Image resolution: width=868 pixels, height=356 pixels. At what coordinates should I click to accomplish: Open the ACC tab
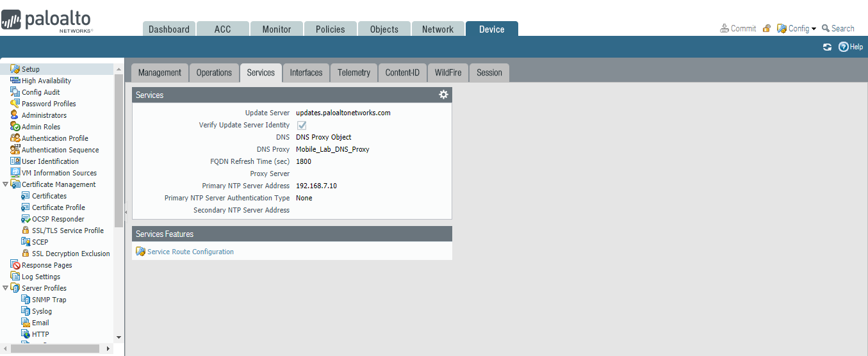[223, 29]
